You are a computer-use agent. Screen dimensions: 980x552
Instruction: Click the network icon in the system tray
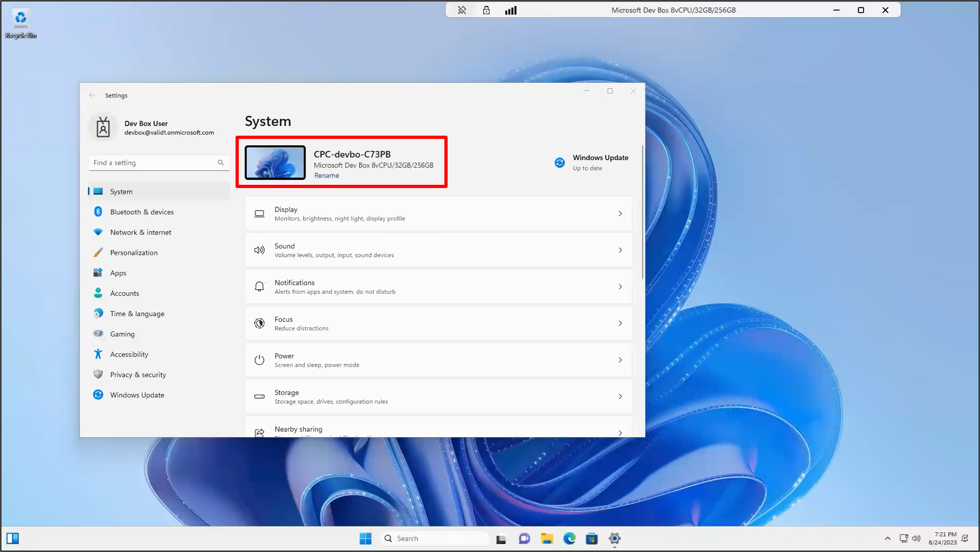click(x=904, y=538)
